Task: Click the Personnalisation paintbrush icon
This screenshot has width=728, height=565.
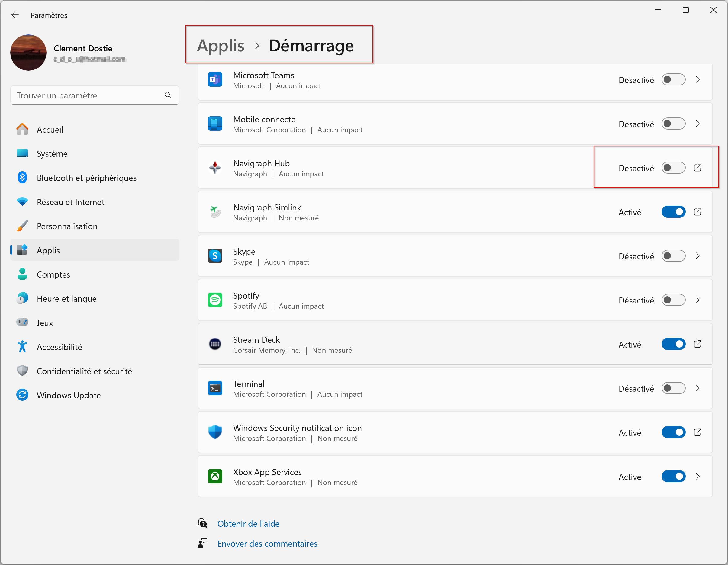Action: point(22,226)
